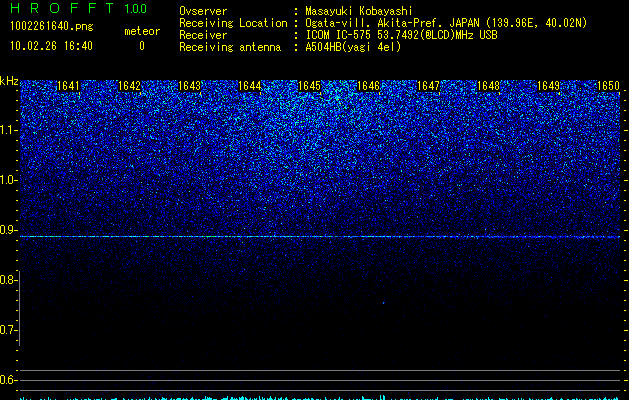Click the meteor label
Image resolution: width=629 pixels, height=400 pixels.
tap(142, 31)
